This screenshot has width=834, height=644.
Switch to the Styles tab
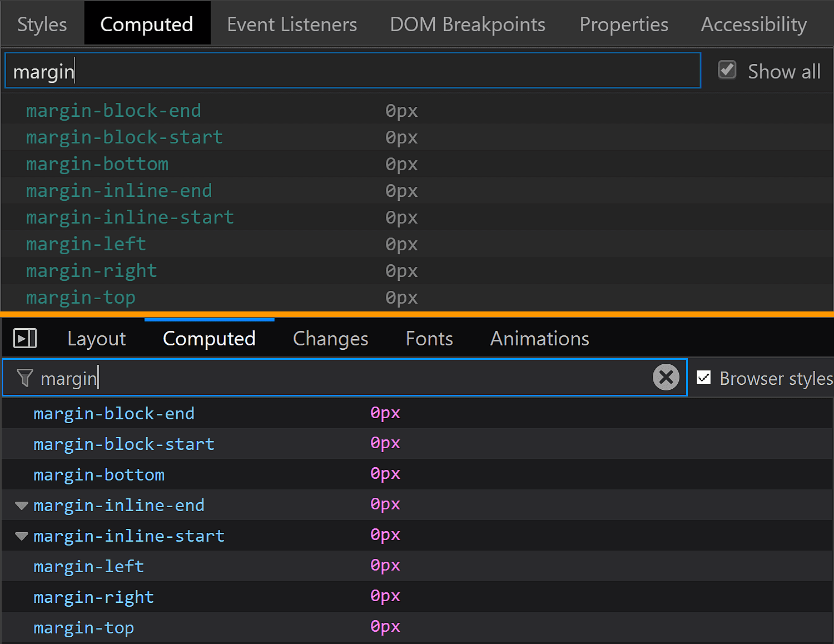click(42, 23)
